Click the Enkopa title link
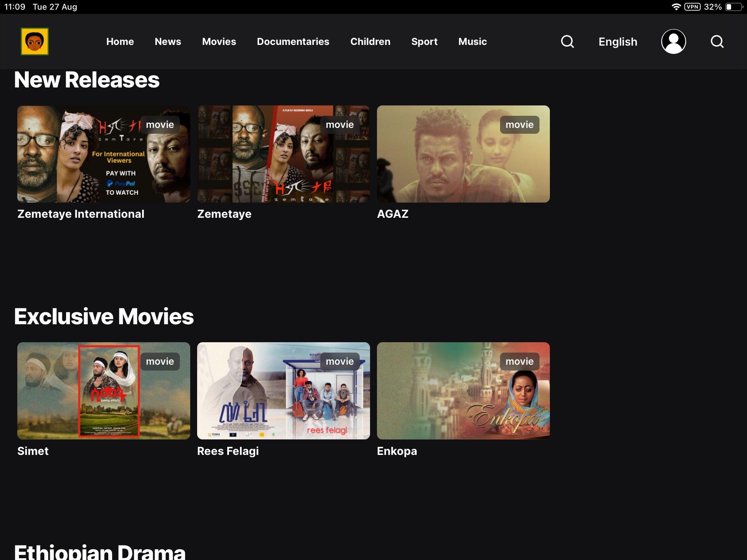Viewport: 747px width, 560px height. [397, 451]
